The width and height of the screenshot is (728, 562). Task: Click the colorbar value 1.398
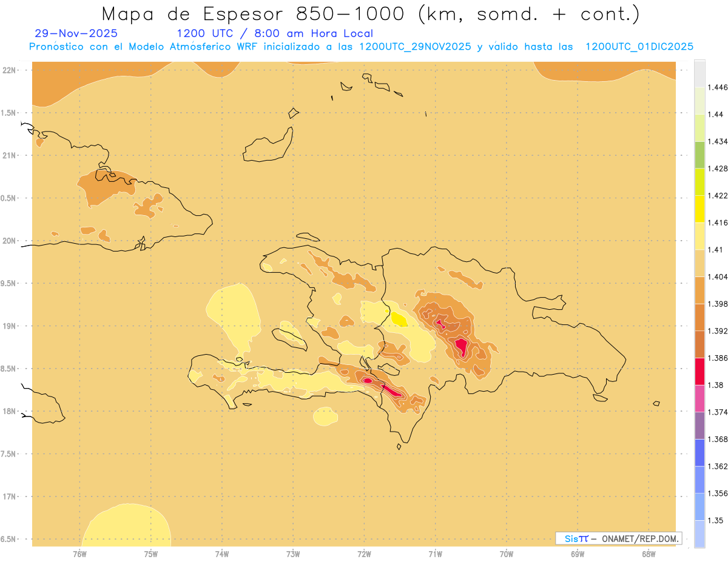point(719,304)
